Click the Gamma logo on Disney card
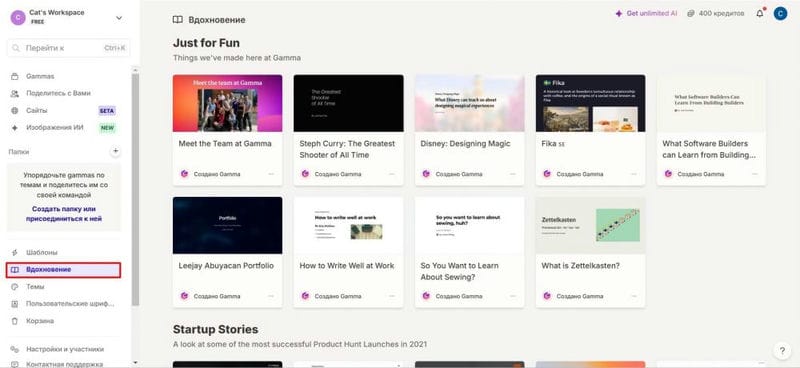Viewport: 800px width, 368px height. pyautogui.click(x=426, y=174)
